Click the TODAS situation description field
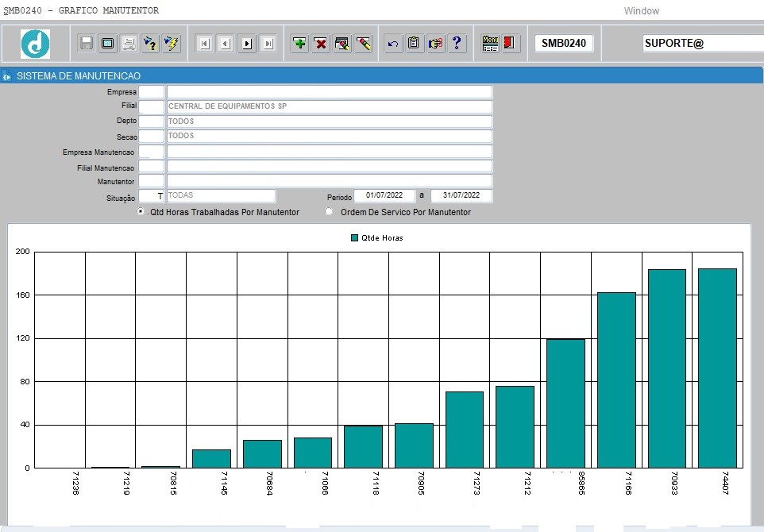Screen dimensions: 764x532 click(222, 196)
